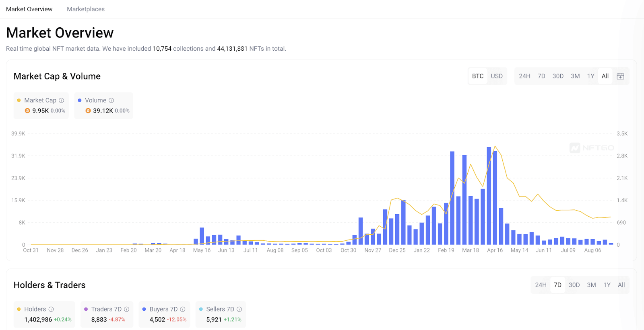Switch currency to USD
The height and width of the screenshot is (330, 644).
tap(496, 76)
